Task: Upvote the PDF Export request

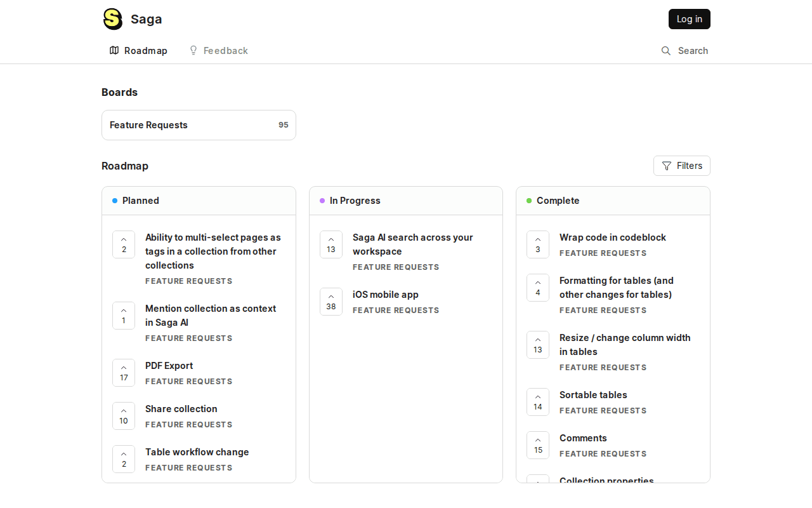Action: (124, 373)
